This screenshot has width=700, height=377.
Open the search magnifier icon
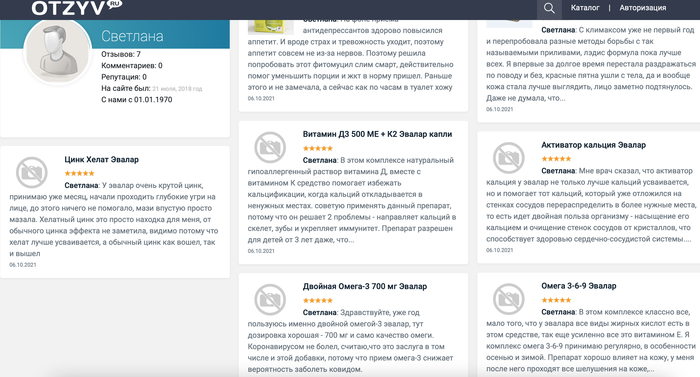click(549, 8)
